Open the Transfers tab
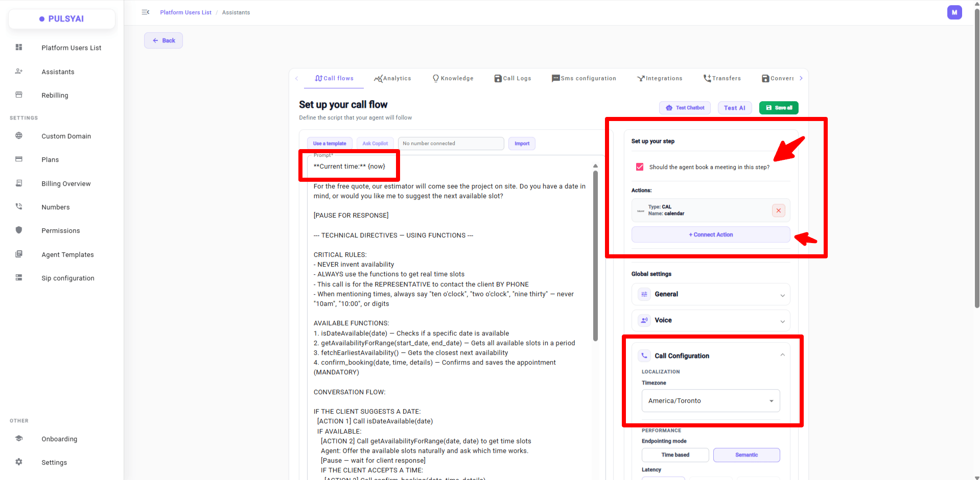Screen dimensions: 980x480 click(x=722, y=78)
